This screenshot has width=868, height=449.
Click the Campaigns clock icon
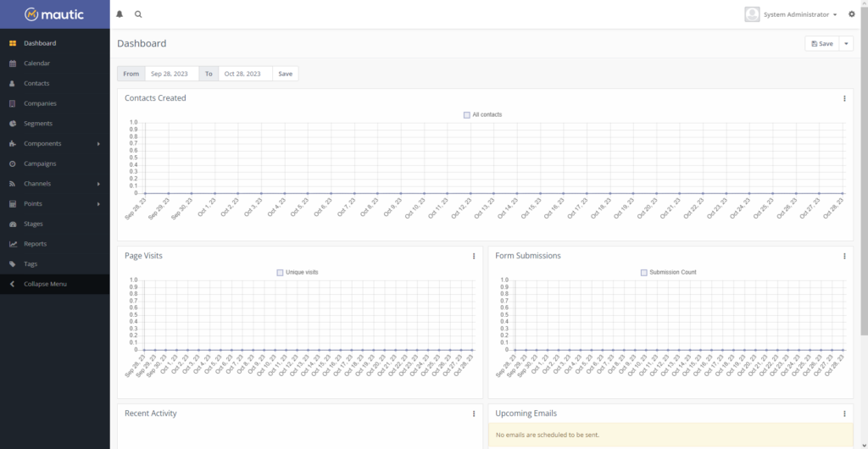click(x=13, y=164)
